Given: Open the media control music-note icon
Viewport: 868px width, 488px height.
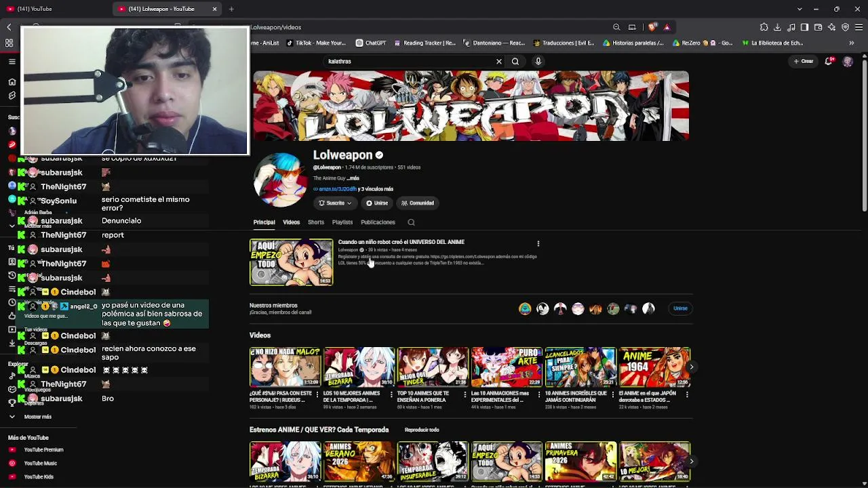Looking at the screenshot, I should pos(791,27).
